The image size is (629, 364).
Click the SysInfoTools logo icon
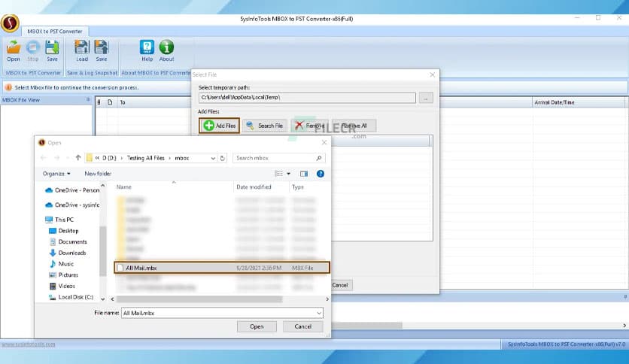10,23
